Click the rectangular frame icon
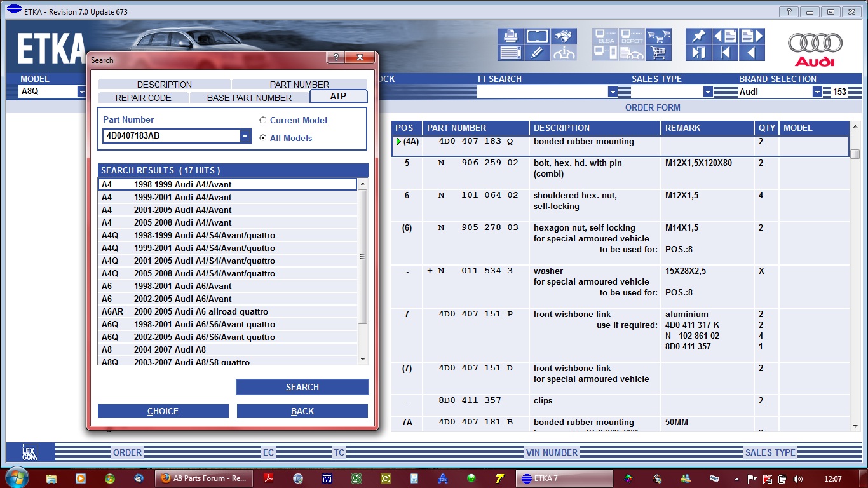The width and height of the screenshot is (868, 488). click(x=537, y=36)
